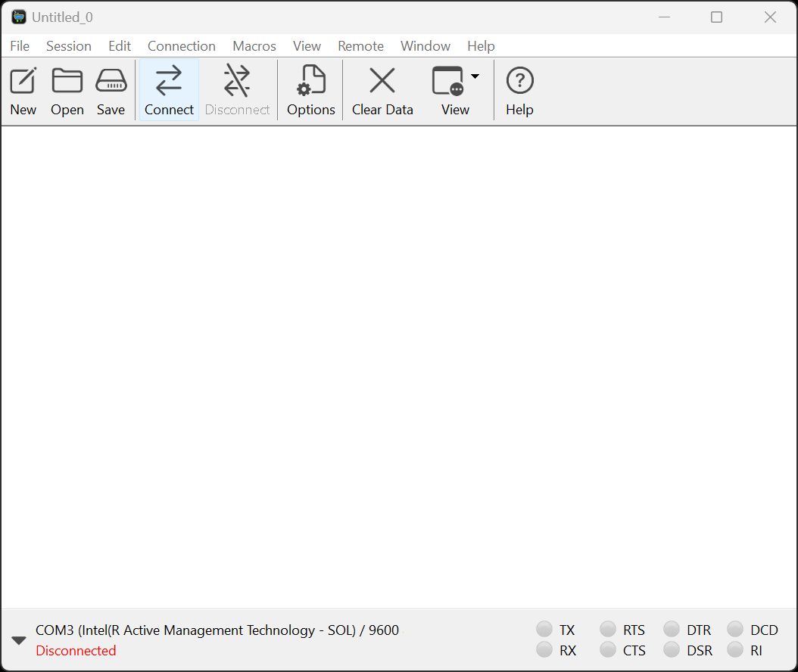Click the TX indicator light
The width and height of the screenshot is (798, 672).
[544, 629]
